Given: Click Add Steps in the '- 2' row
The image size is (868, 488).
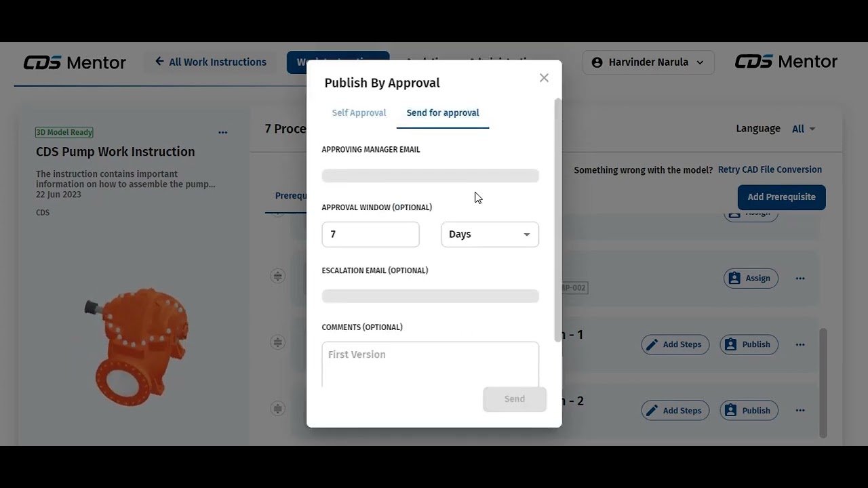Looking at the screenshot, I should (675, 411).
